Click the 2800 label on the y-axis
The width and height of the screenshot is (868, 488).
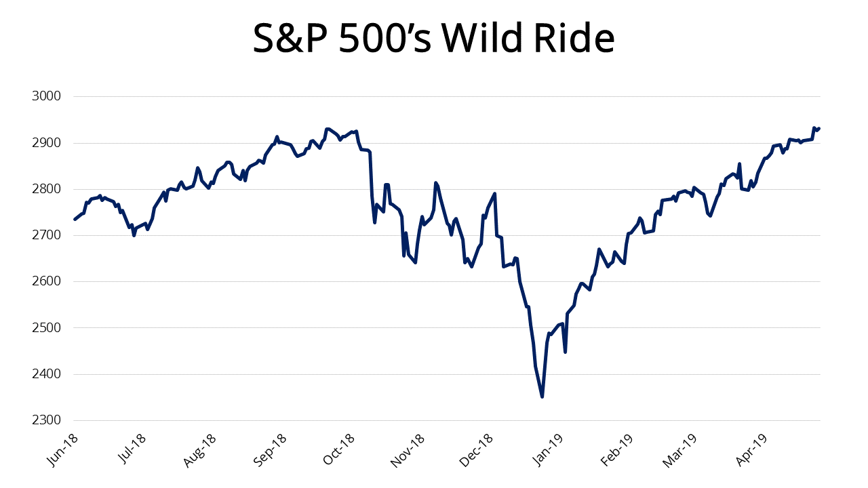tap(47, 189)
